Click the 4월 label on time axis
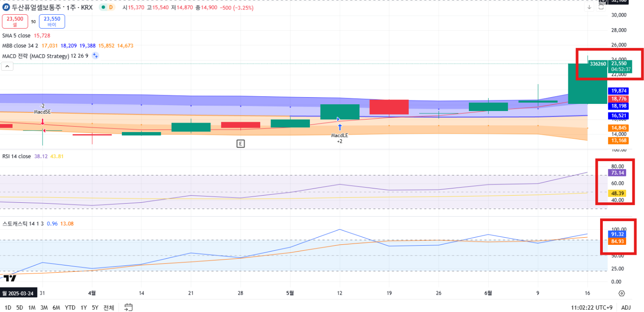 pyautogui.click(x=92, y=293)
